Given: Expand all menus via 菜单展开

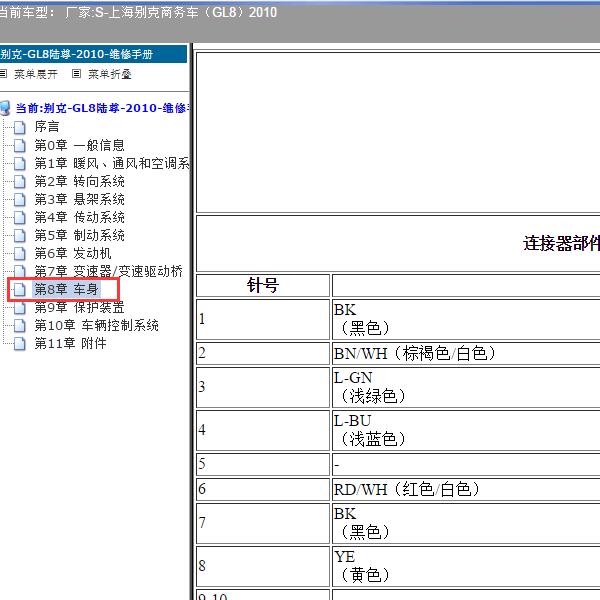Looking at the screenshot, I should tap(36, 74).
